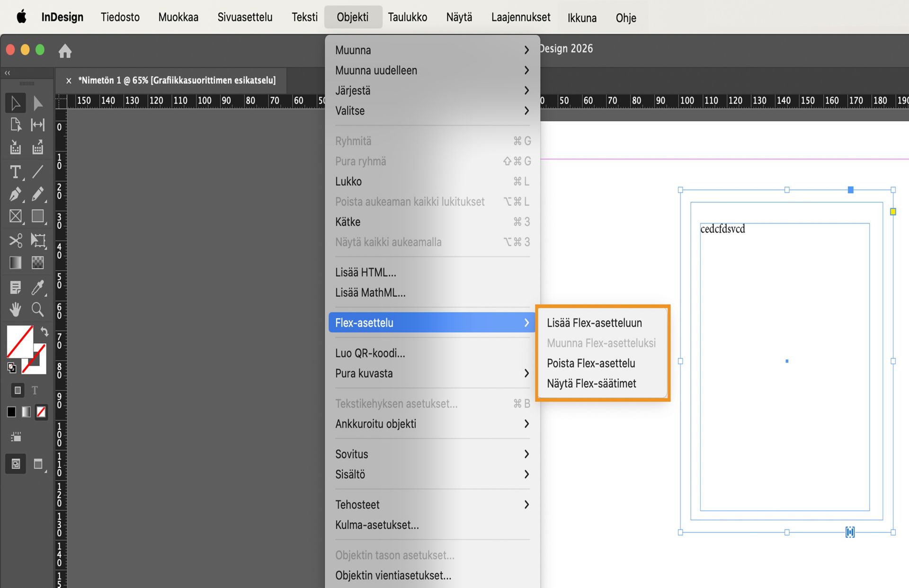Select the Pen tool
This screenshot has width=909, height=588.
click(15, 194)
